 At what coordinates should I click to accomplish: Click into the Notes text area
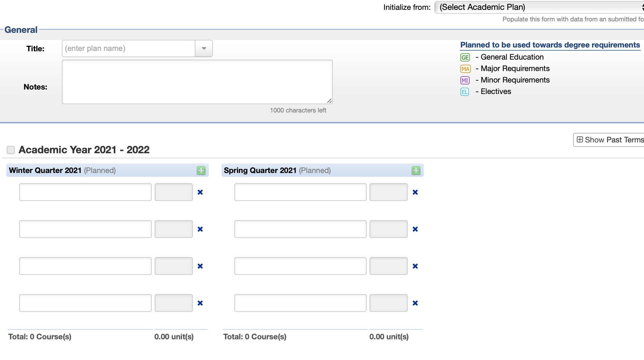(197, 82)
